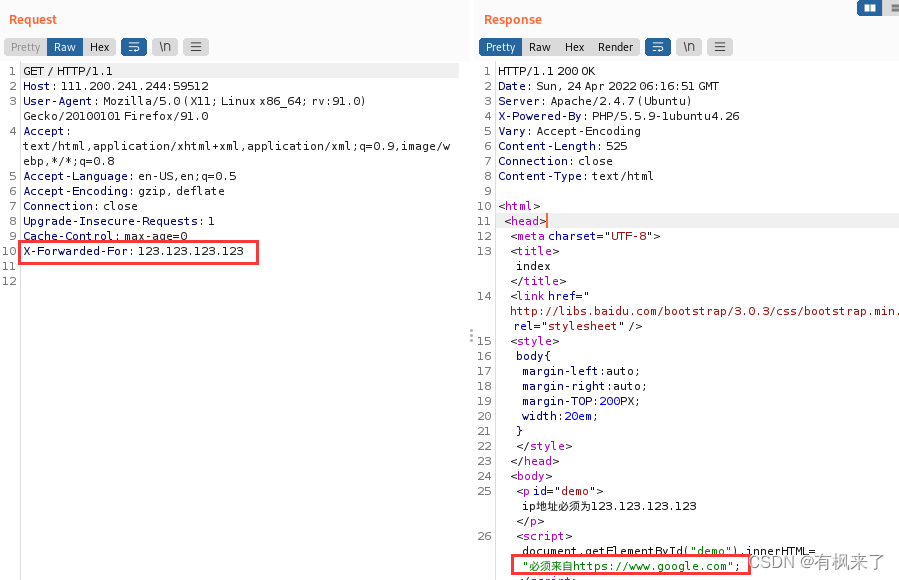Click the HTTP/1.1 200 OK status line
This screenshot has width=899, height=580.
[546, 71]
